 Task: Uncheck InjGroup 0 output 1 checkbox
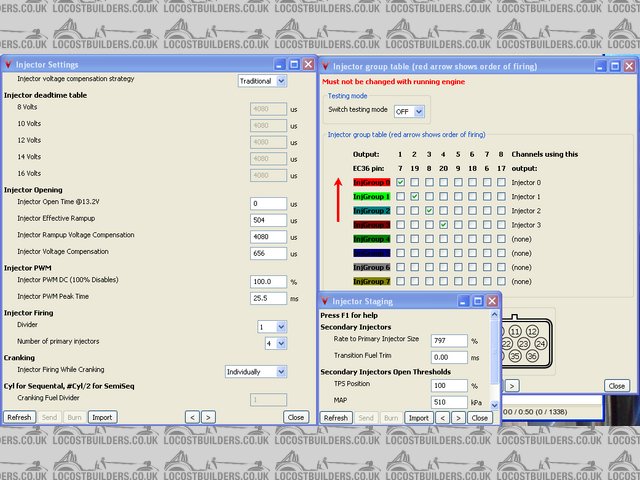(400, 183)
